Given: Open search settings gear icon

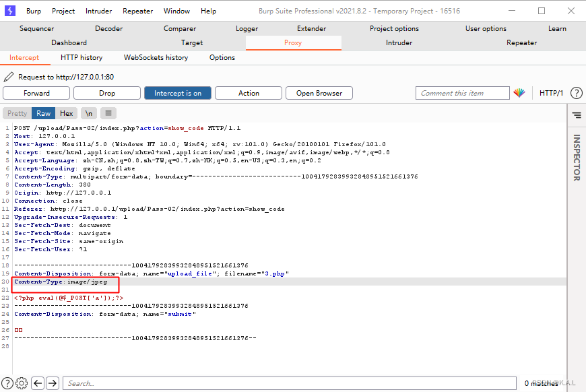Looking at the screenshot, I should [x=22, y=383].
